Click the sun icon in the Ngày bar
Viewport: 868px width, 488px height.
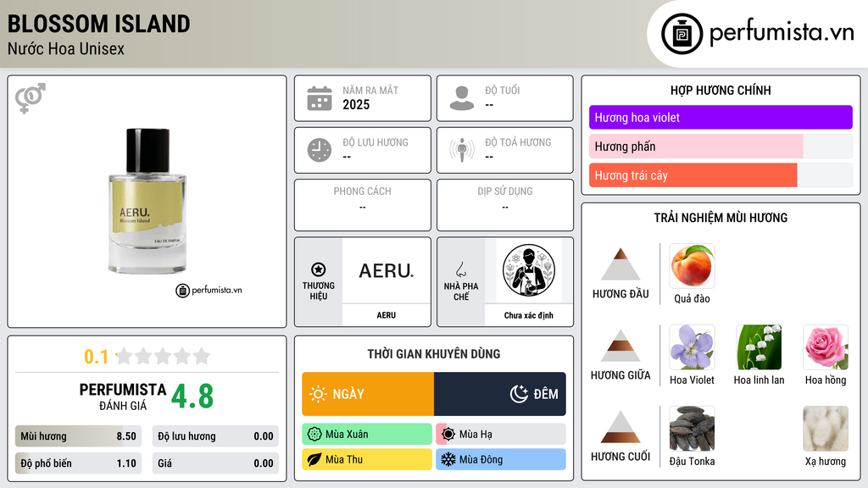[319, 394]
